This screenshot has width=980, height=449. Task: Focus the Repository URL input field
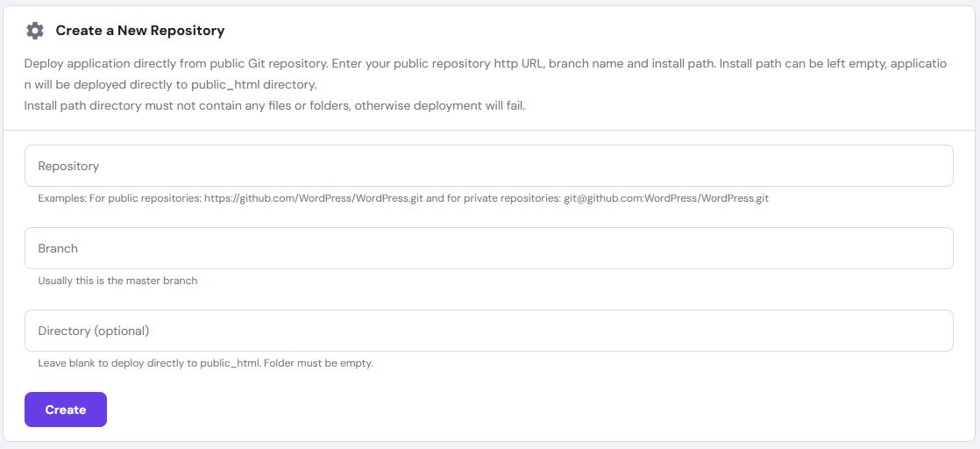pyautogui.click(x=488, y=166)
